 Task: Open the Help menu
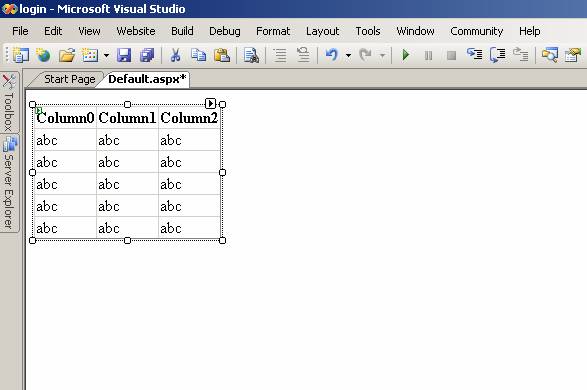529,31
